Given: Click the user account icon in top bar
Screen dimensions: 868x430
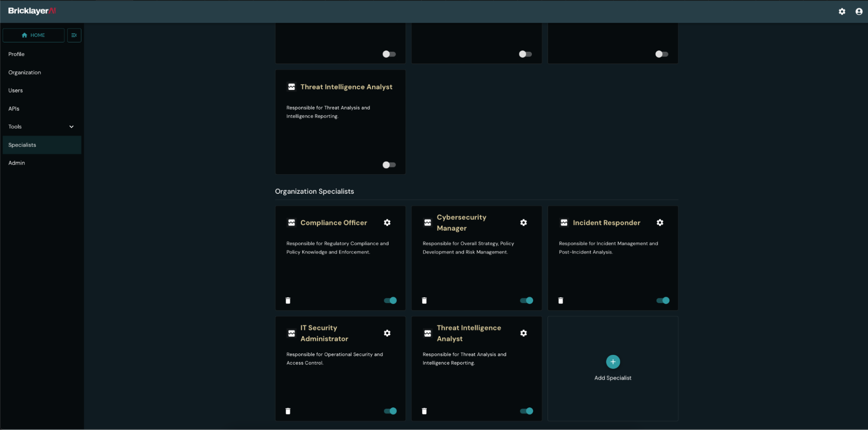Looking at the screenshot, I should [858, 11].
